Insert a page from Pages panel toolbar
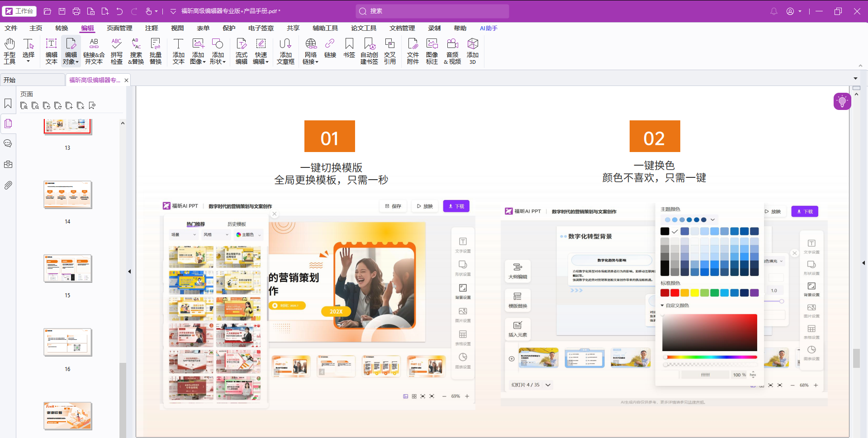Image resolution: width=868 pixels, height=438 pixels. coord(69,106)
